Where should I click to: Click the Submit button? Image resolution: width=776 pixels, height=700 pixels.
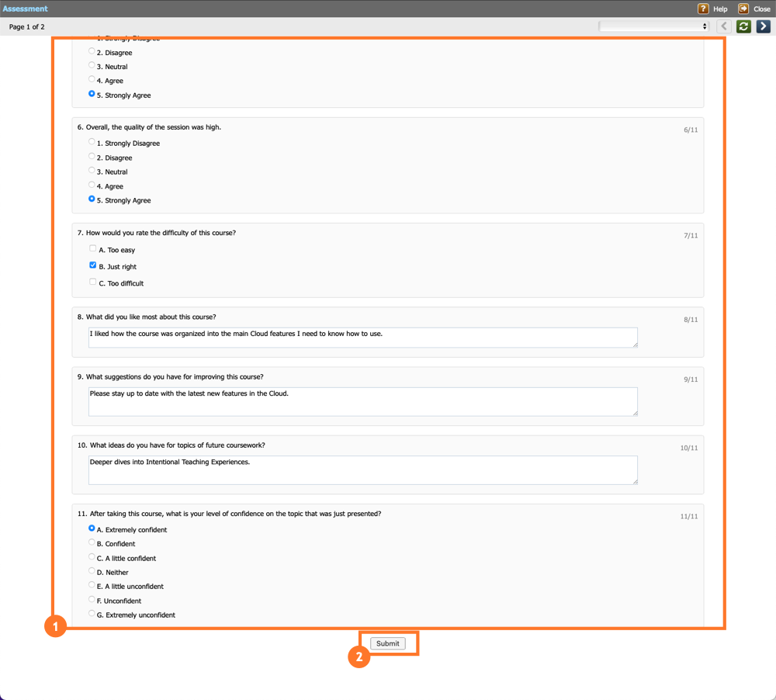click(388, 643)
